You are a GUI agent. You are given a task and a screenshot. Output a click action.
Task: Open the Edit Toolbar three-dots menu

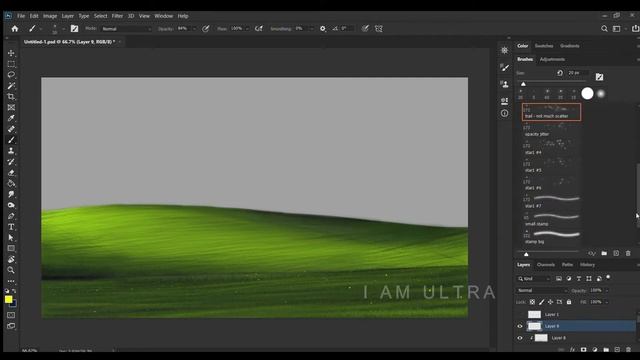11,281
